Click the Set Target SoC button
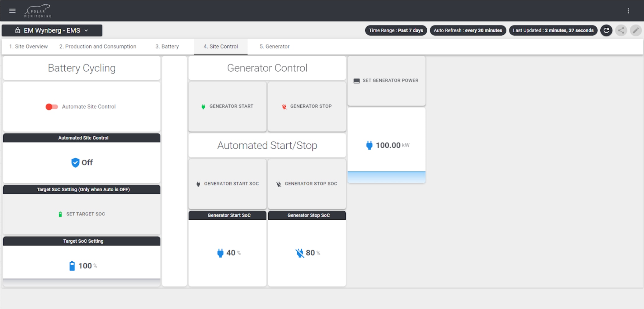 click(x=82, y=214)
